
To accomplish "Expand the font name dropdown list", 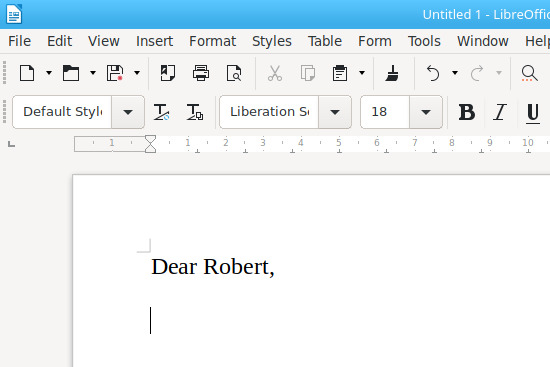I will pyautogui.click(x=335, y=112).
